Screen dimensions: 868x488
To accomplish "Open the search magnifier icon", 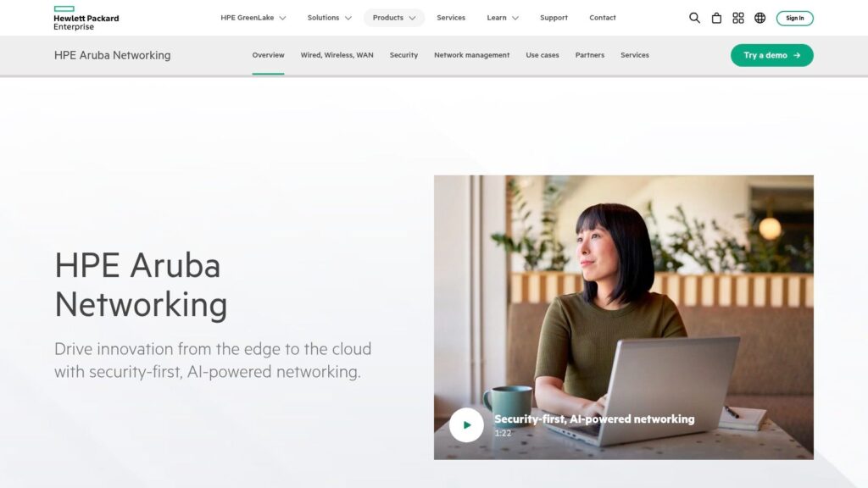I will [694, 18].
